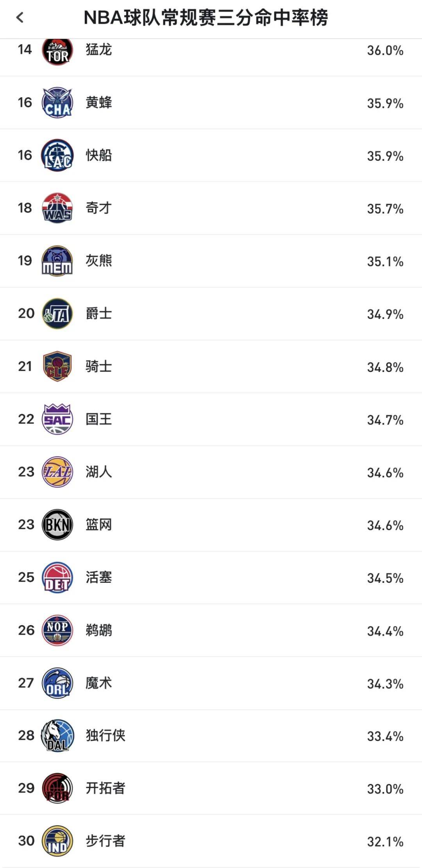The width and height of the screenshot is (422, 868).
Task: Tap the Kings SAC logo
Action: pyautogui.click(x=57, y=419)
